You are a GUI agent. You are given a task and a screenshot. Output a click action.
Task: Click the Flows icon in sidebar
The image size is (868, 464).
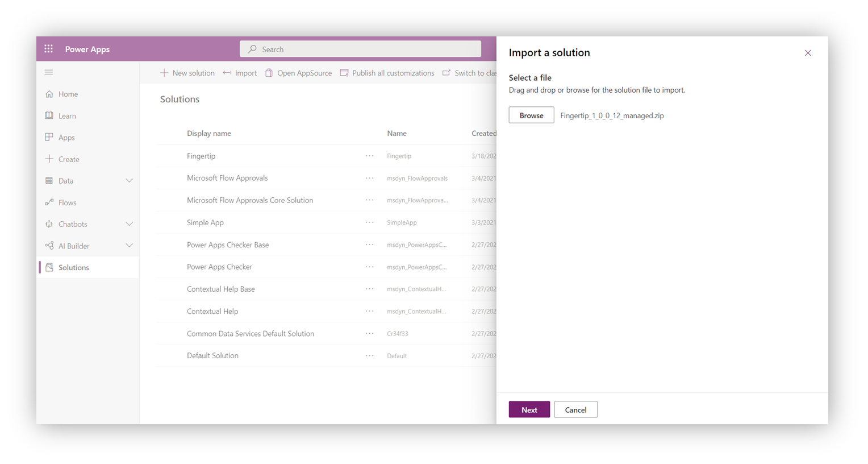point(49,202)
